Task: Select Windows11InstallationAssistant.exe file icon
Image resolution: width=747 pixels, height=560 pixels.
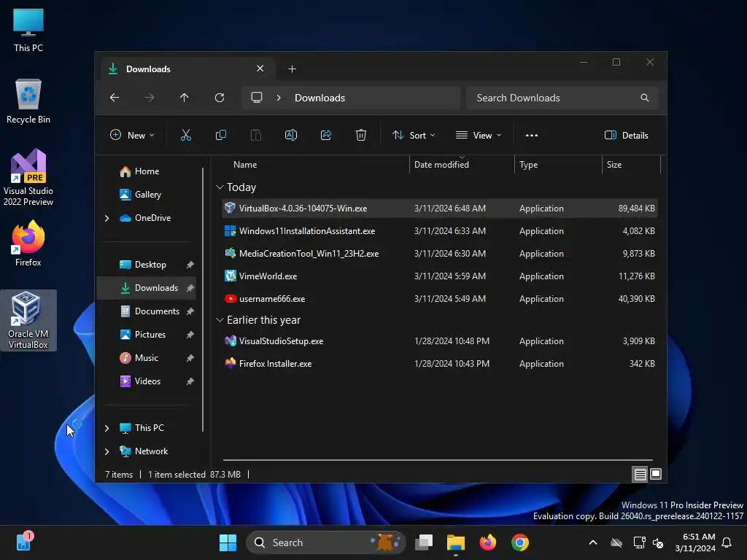Action: tap(230, 231)
